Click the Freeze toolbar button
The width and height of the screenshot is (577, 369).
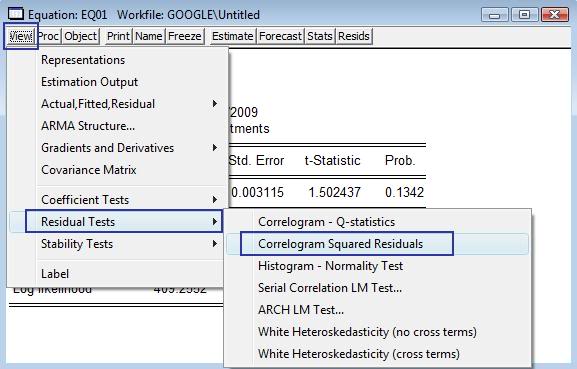point(185,36)
